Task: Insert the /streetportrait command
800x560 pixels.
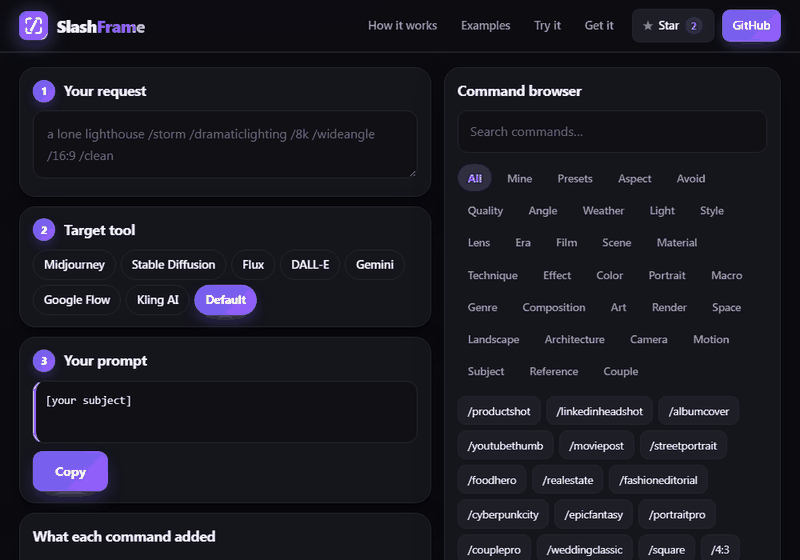Action: 683,446
